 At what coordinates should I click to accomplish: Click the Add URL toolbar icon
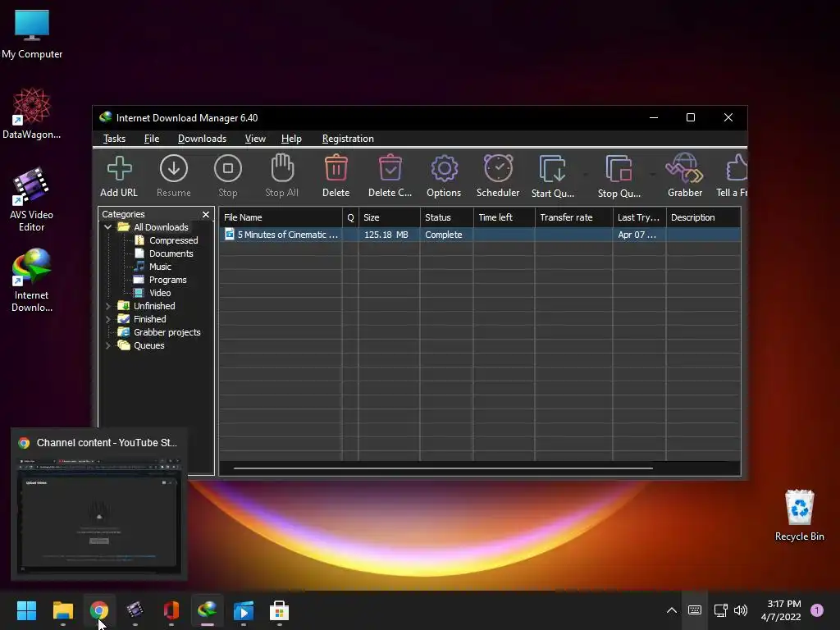[x=119, y=176]
